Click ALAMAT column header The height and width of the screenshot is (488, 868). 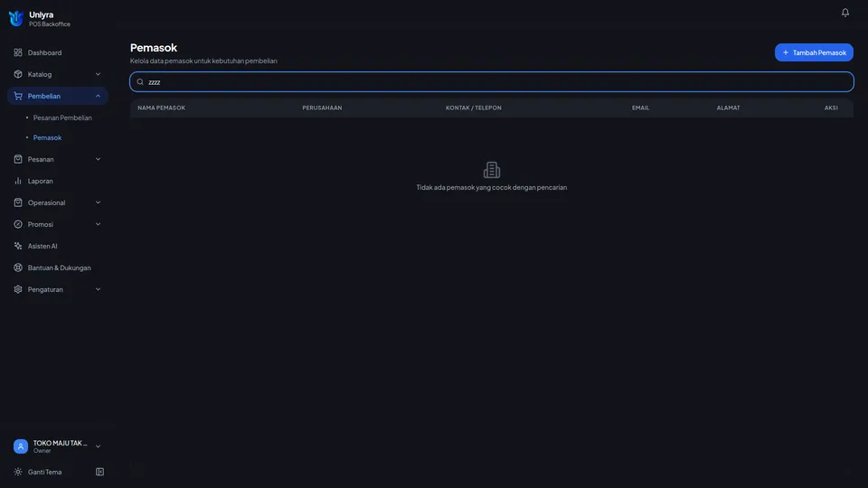tap(728, 108)
